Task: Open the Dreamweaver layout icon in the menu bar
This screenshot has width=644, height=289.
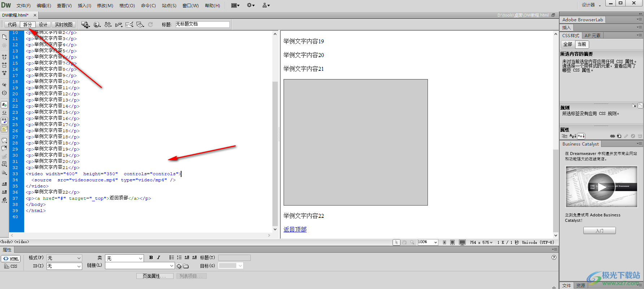Action: 235,5
